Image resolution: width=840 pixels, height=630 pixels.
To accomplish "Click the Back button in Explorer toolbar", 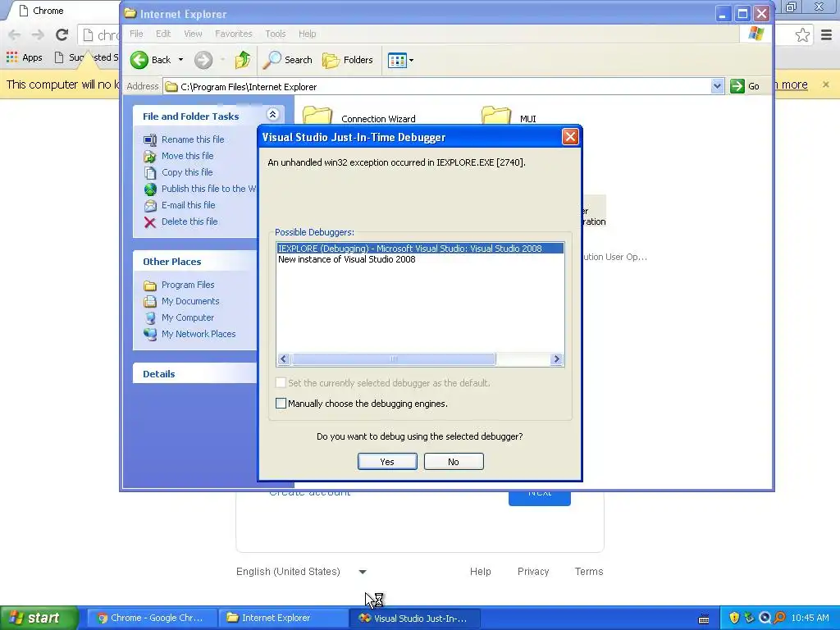I will coord(151,60).
